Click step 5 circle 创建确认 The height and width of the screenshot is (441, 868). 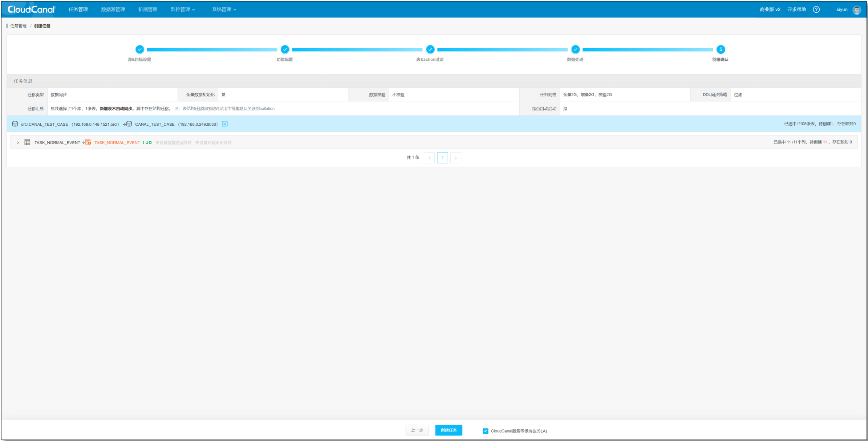click(x=721, y=49)
